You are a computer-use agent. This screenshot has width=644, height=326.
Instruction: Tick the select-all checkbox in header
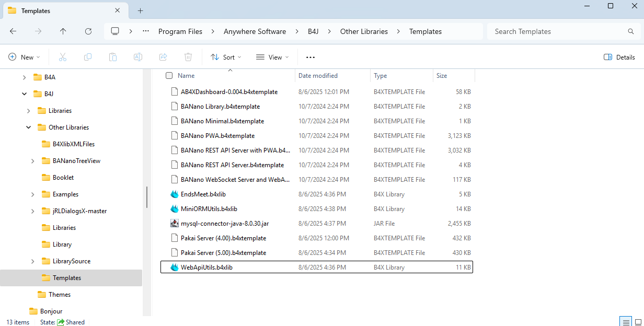[169, 76]
